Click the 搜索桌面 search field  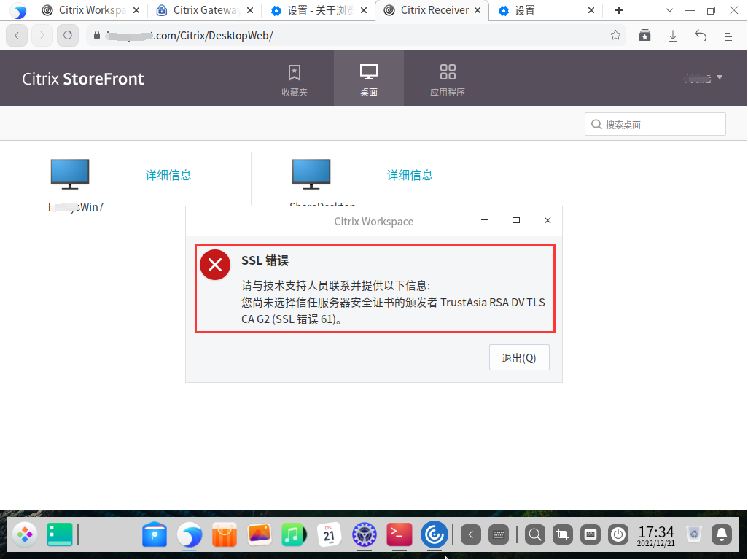(655, 124)
